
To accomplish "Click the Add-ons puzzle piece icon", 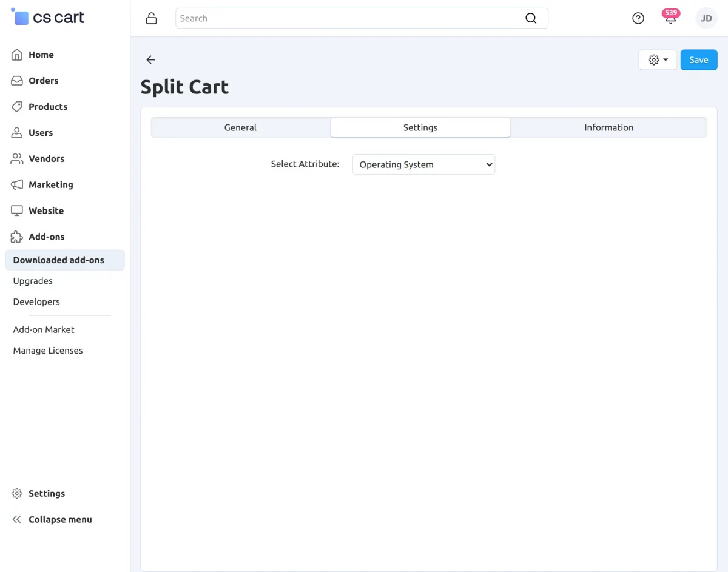I will 17,237.
